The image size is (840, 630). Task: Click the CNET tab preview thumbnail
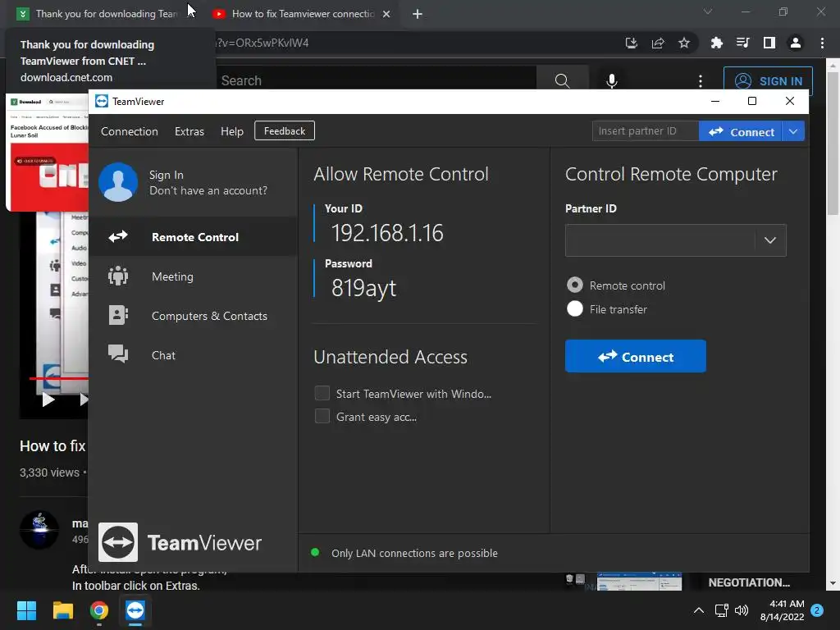tap(48, 153)
